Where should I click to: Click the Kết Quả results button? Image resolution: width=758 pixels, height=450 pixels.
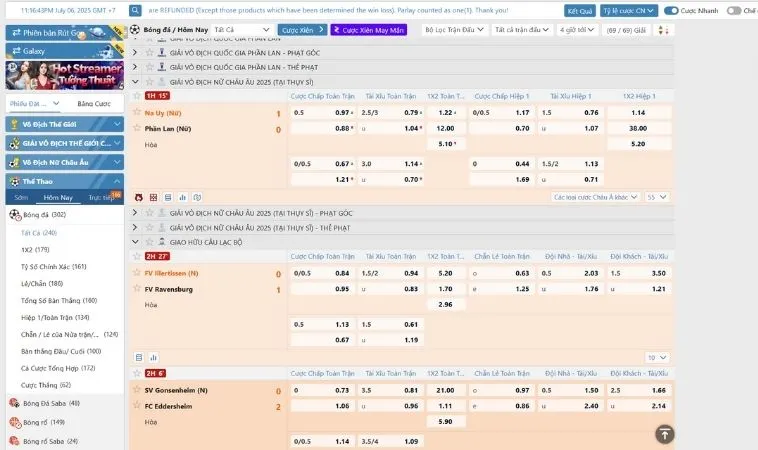tap(579, 10)
